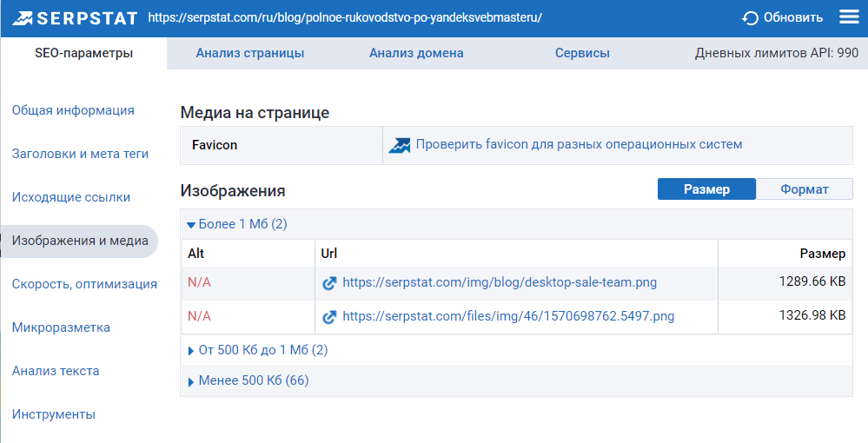Click the page URL in the header
This screenshot has height=443, width=868.
345,17
